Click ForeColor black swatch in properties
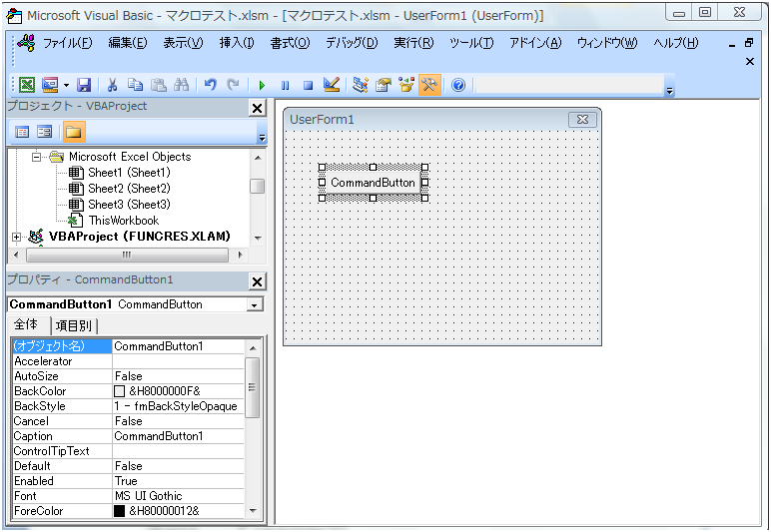Image resolution: width=771 pixels, height=532 pixels. click(120, 511)
